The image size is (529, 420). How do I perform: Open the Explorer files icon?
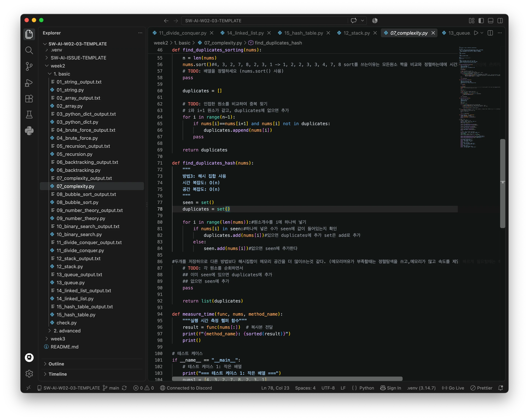coord(29,34)
